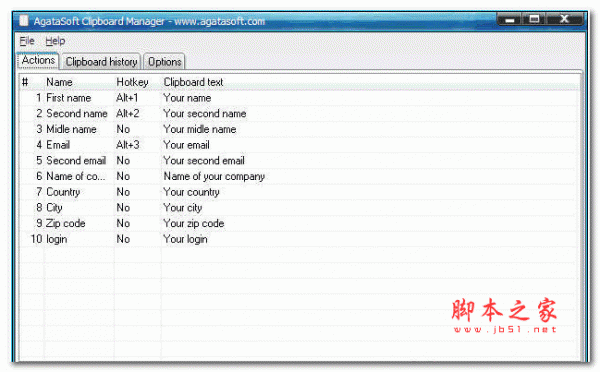Click 'Your login' clipboard text
The height and width of the screenshot is (372, 600).
tap(185, 240)
